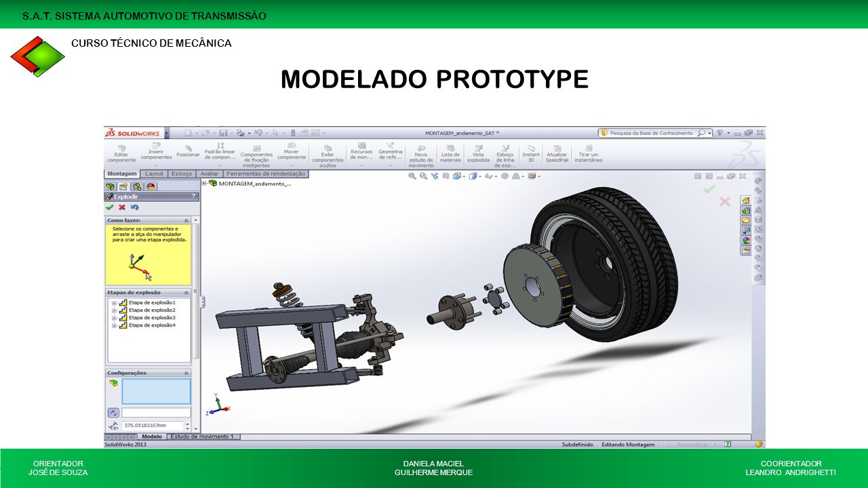Click graphics area red cancel X
This screenshot has height=488, width=868.
click(x=724, y=201)
